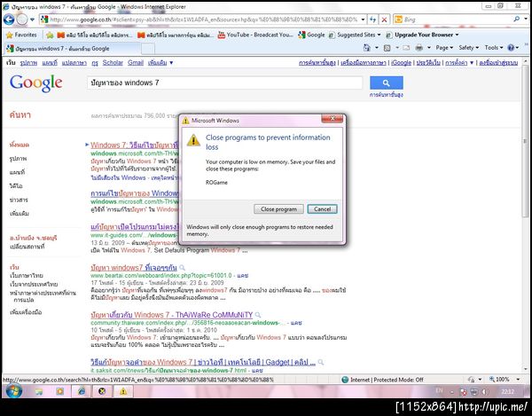Click 'Internet | Protected Mode: Off' status text
This screenshot has width=532, height=416.
click(x=387, y=380)
